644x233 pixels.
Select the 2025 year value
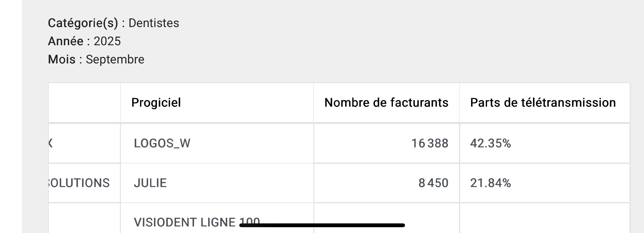point(107,41)
